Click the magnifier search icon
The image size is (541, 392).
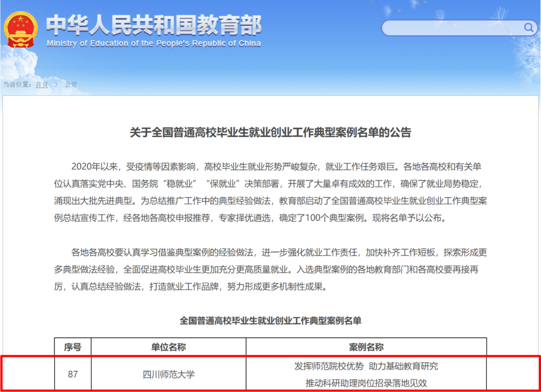coord(528,27)
